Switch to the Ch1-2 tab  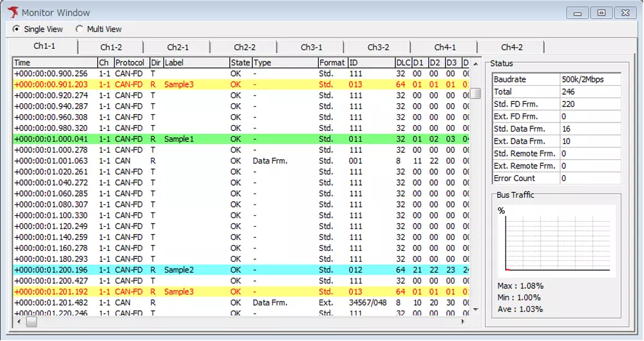[x=111, y=47]
